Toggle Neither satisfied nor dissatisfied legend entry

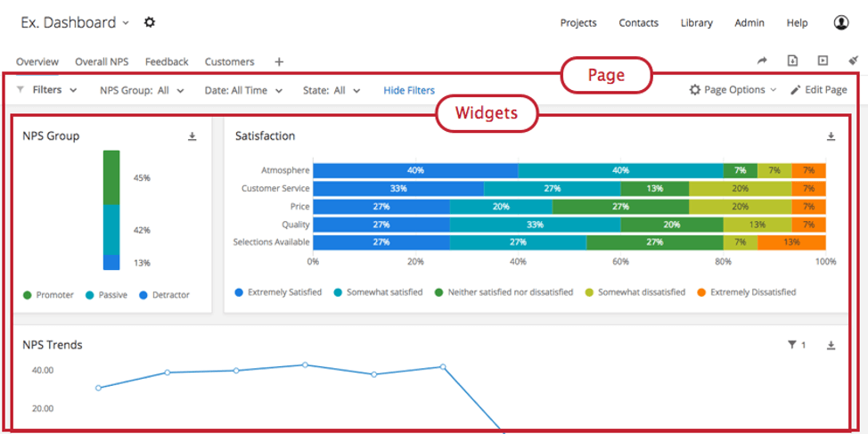pos(504,291)
